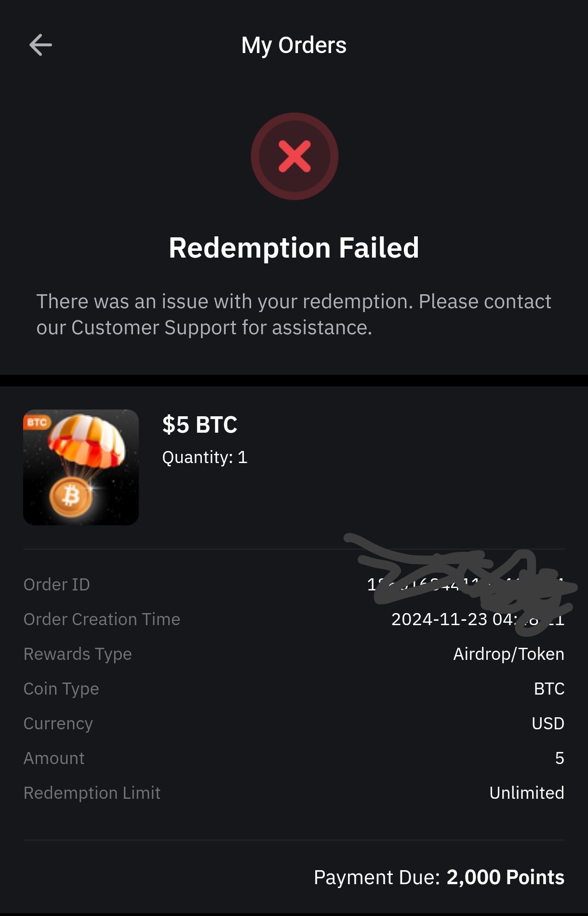Tap the USD currency value
This screenshot has width=588, height=916.
coord(548,724)
